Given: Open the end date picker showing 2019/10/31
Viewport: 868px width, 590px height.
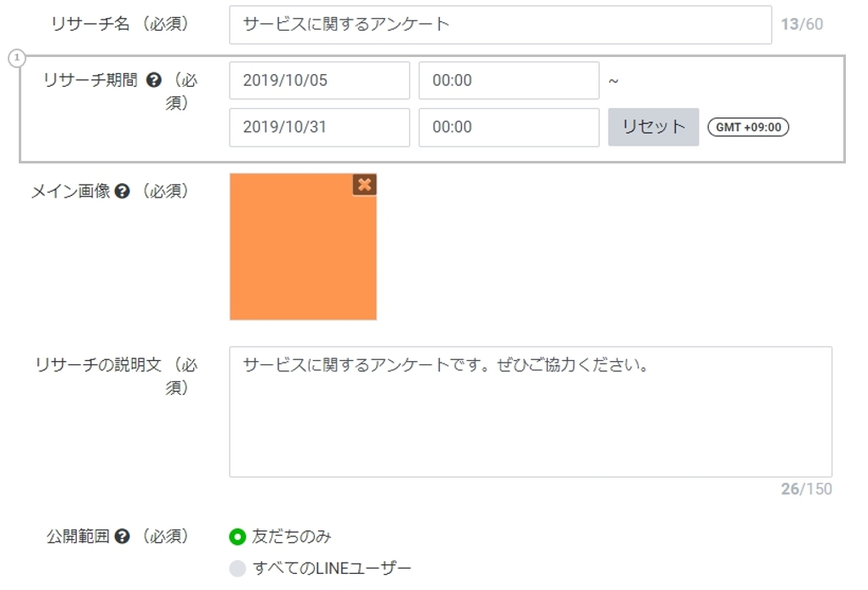Looking at the screenshot, I should [319, 127].
